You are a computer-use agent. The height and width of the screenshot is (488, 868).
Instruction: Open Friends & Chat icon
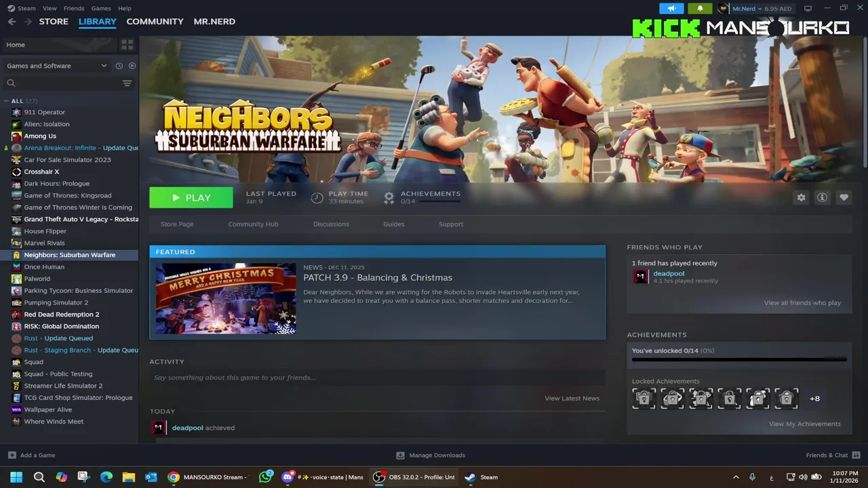856,455
